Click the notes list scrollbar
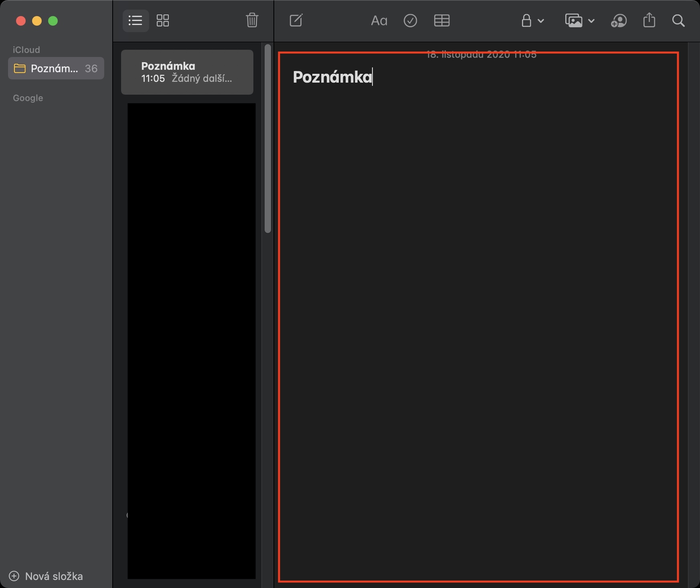 [268, 138]
